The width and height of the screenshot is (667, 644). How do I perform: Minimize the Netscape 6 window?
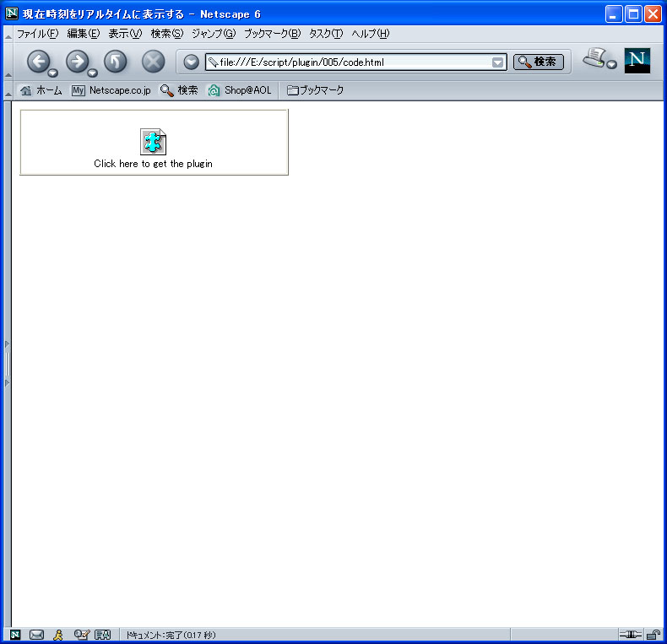tap(614, 14)
